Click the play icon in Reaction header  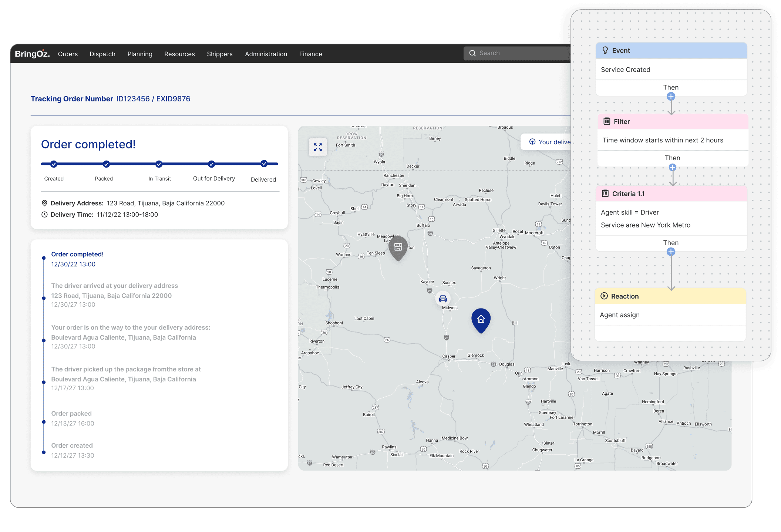click(x=604, y=296)
